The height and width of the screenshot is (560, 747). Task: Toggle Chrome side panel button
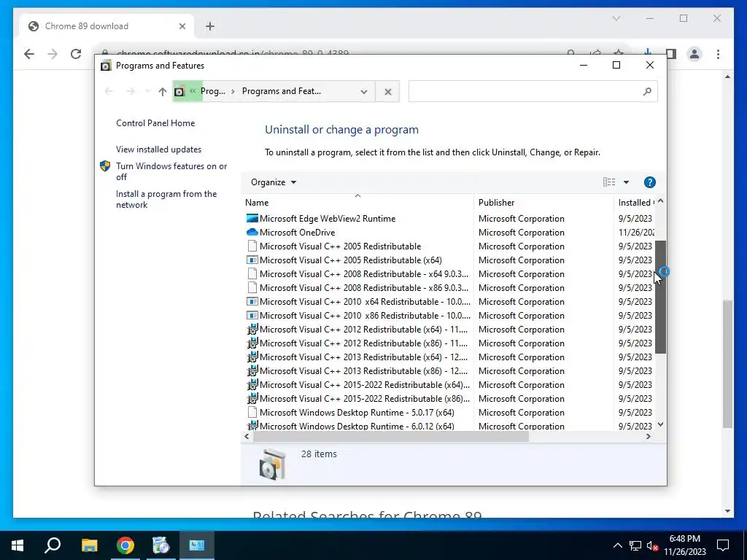[671, 54]
